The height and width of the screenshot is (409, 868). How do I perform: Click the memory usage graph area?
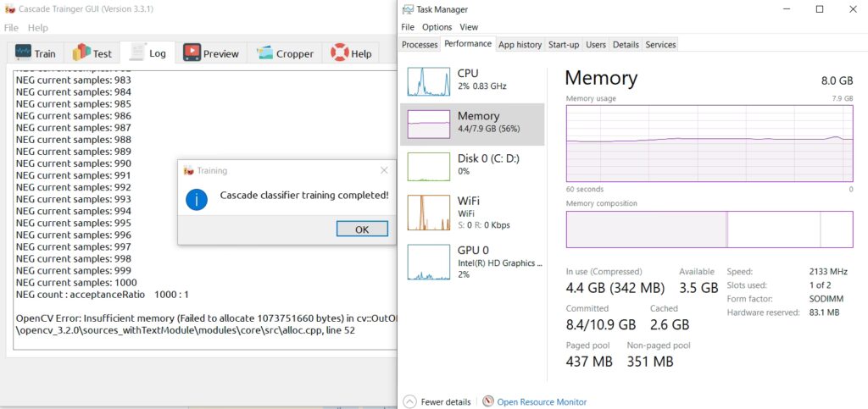click(x=709, y=142)
